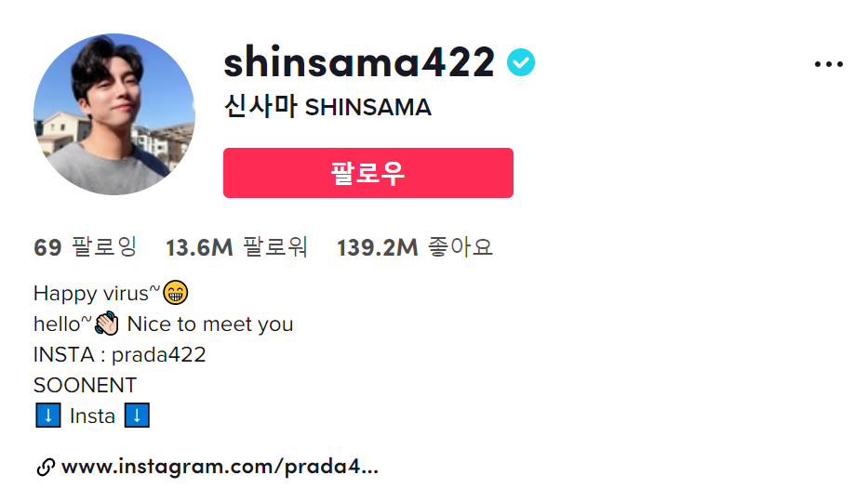Click the grinning face emoji in bio
The image size is (868, 502).
coord(176,294)
